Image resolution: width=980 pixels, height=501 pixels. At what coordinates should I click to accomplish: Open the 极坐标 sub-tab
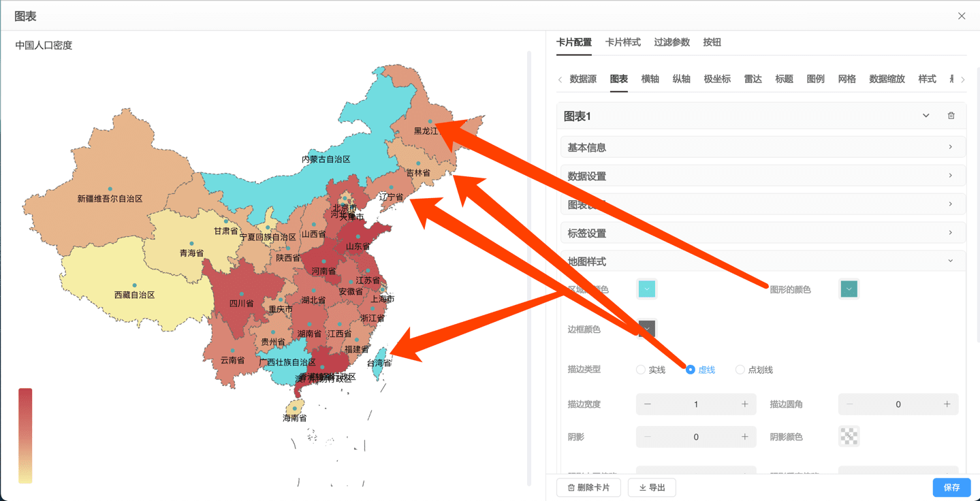717,79
